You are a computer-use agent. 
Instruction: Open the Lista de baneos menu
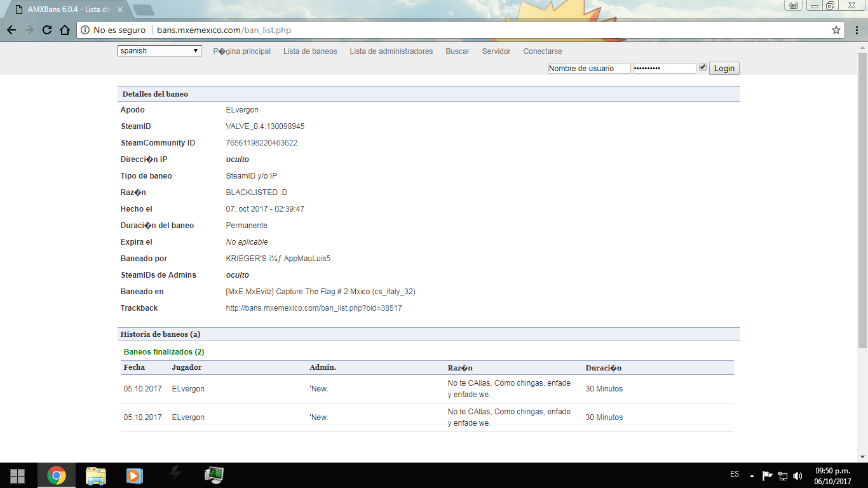(310, 51)
